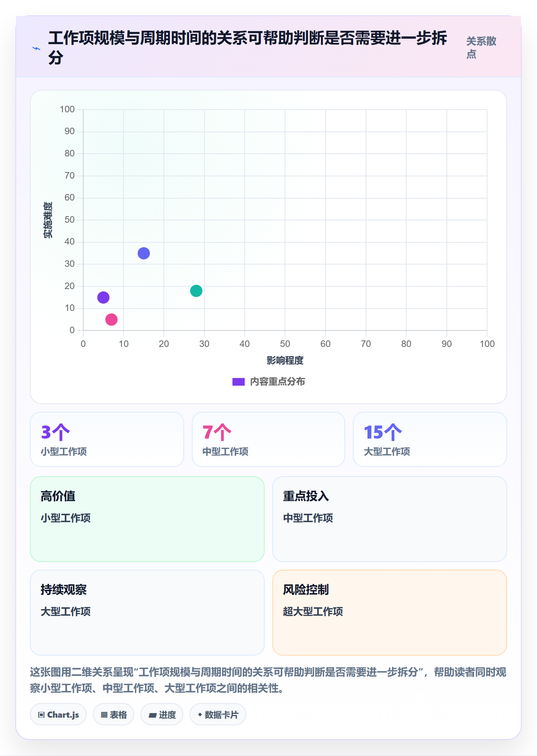Click the description paragraph starting 这张图用二维关系
The image size is (537, 756).
pyautogui.click(x=268, y=680)
